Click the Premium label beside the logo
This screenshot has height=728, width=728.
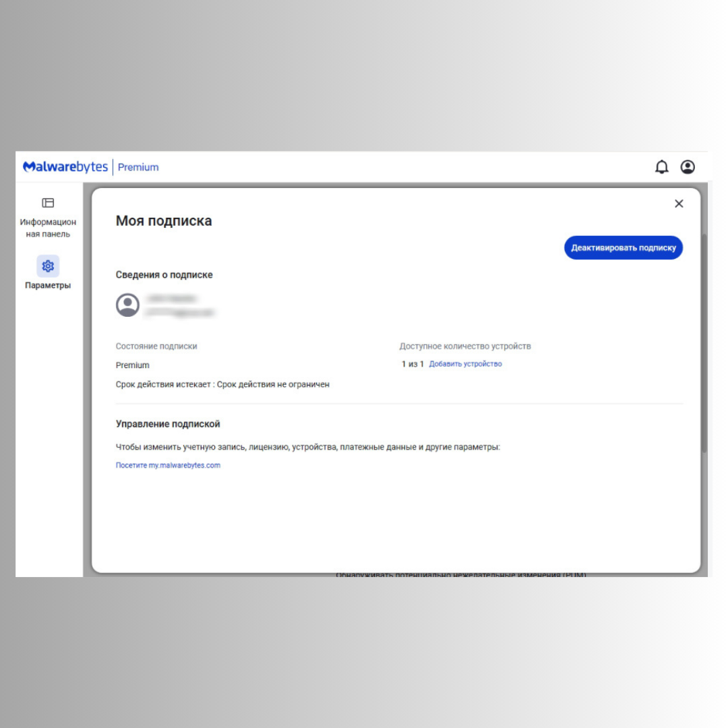pyautogui.click(x=138, y=167)
